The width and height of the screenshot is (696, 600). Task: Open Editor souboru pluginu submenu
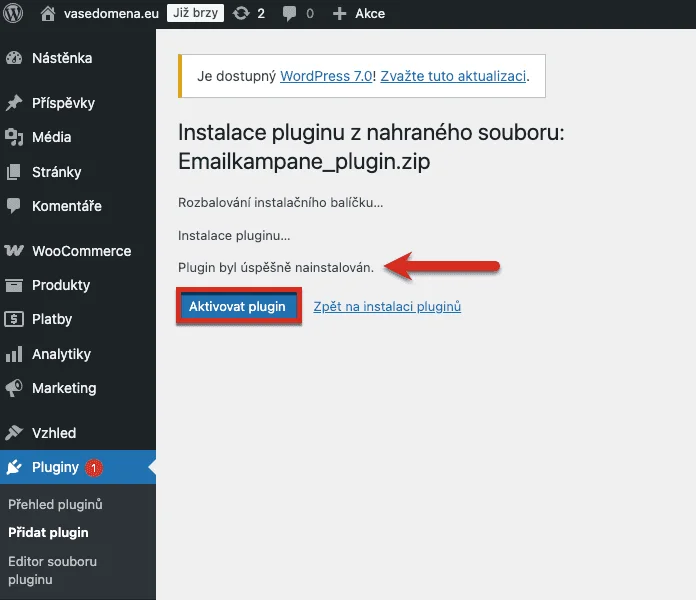click(52, 570)
